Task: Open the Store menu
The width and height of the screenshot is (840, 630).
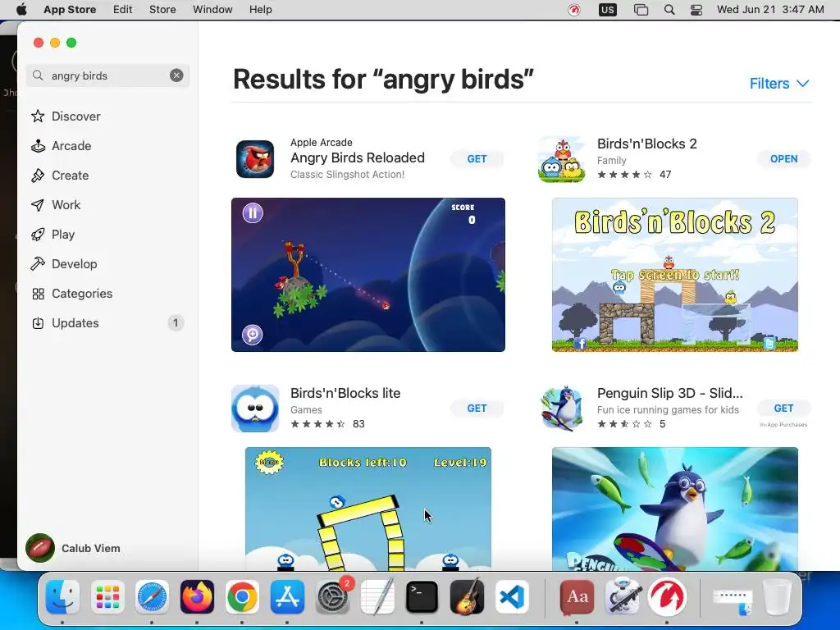Action: (x=162, y=10)
